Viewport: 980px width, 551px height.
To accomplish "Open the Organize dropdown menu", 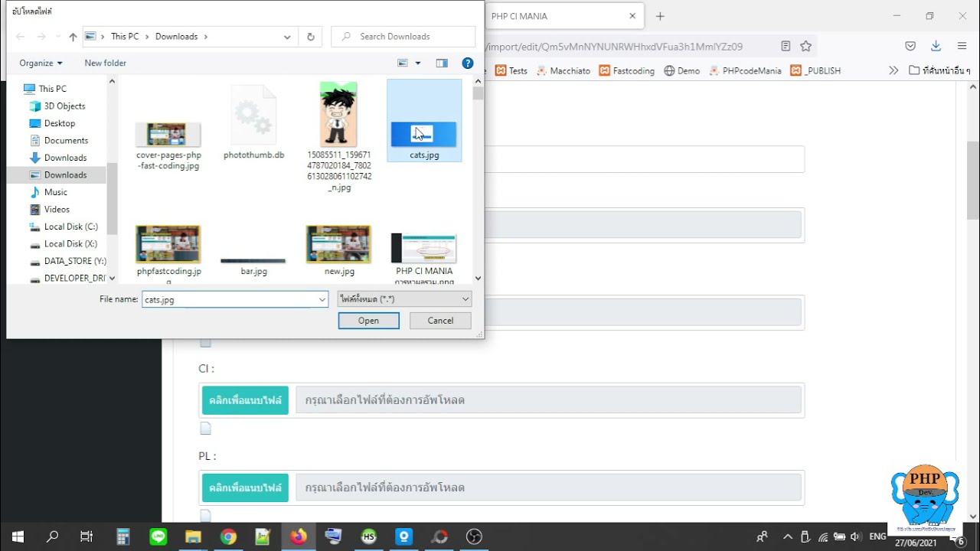I will [41, 63].
